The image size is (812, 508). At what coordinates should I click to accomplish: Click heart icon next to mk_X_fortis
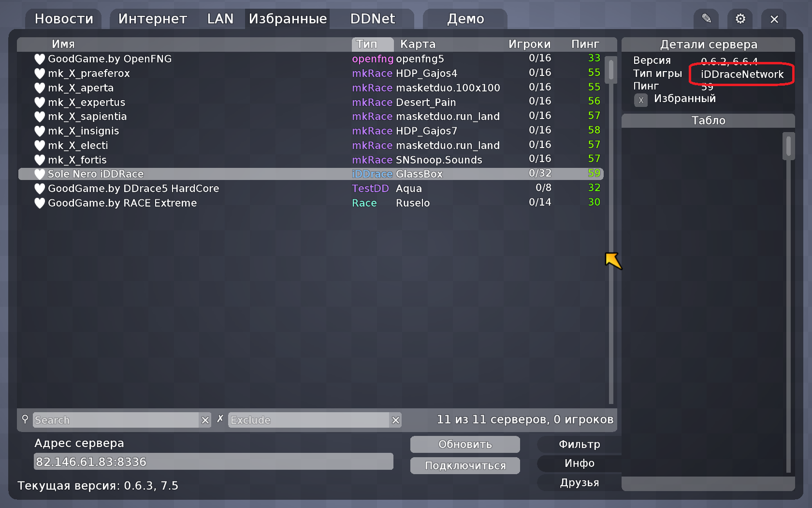[40, 160]
